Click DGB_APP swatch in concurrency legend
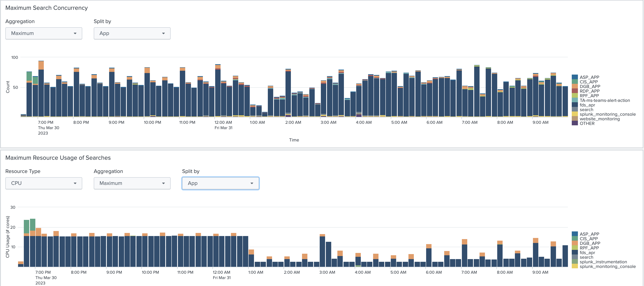 pyautogui.click(x=575, y=86)
